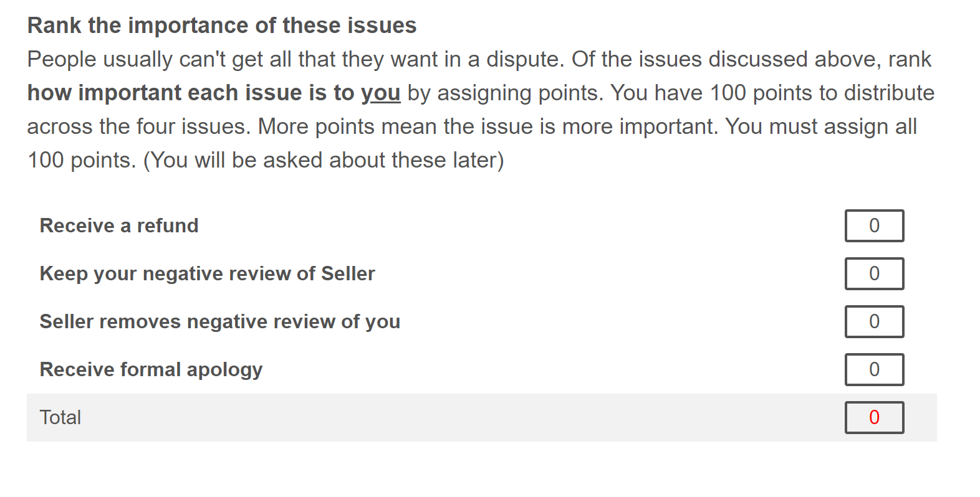980x497 pixels.
Task: Focus the Seller removes negative review points box
Action: click(x=874, y=321)
